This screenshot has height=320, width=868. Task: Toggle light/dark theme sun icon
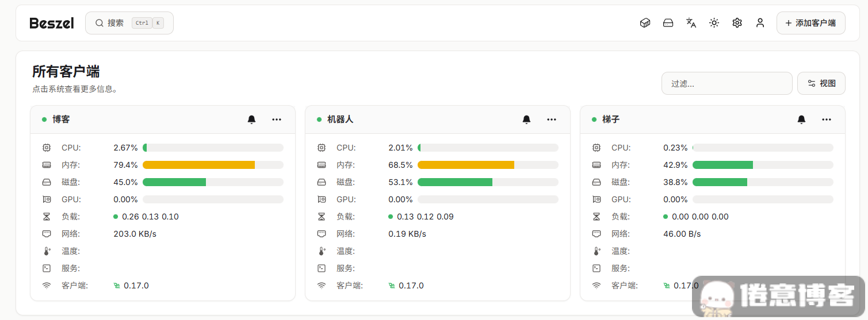tap(714, 23)
